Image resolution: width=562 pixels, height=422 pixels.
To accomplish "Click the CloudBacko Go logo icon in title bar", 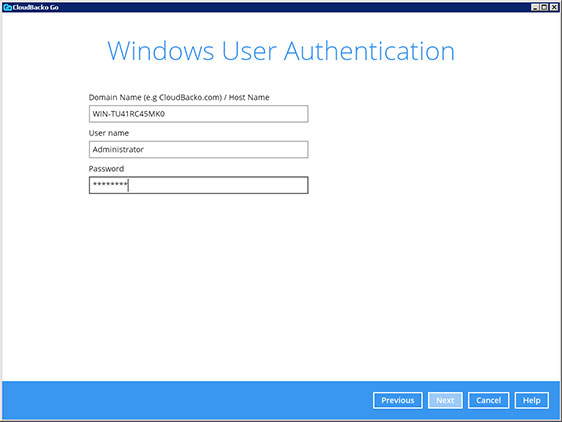I will point(7,7).
